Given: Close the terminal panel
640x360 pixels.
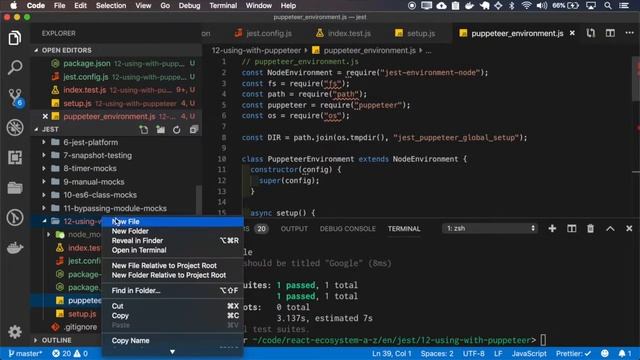Looking at the screenshot, I should coord(629,229).
